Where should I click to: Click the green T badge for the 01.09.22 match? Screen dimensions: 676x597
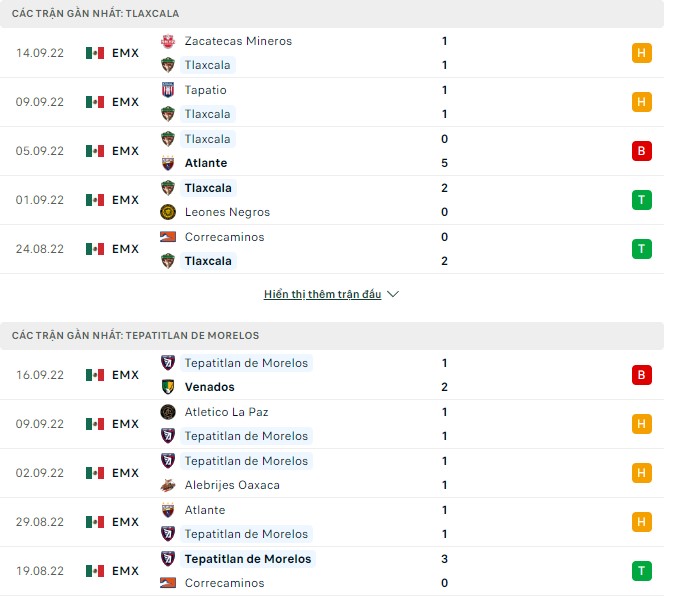click(641, 200)
